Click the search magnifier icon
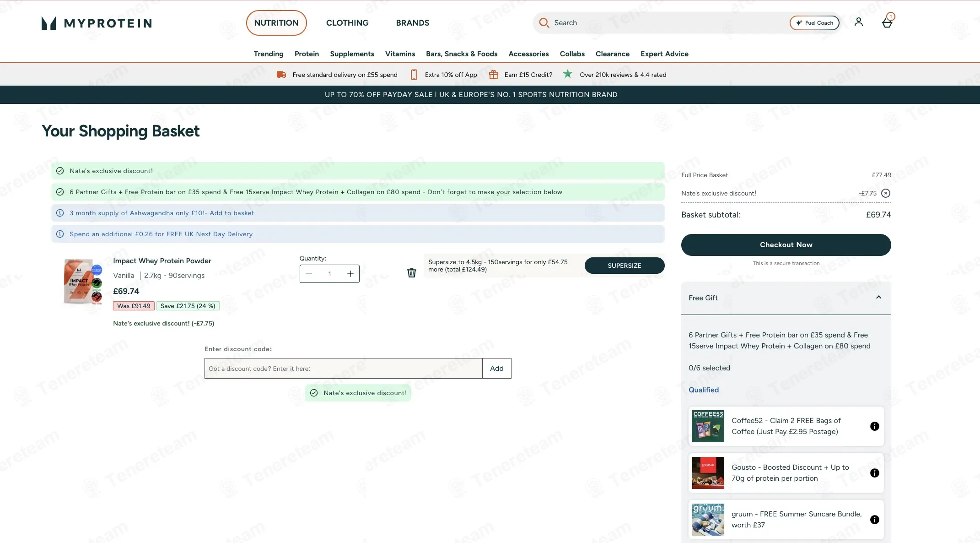Screen dimensions: 980x543 tap(544, 23)
